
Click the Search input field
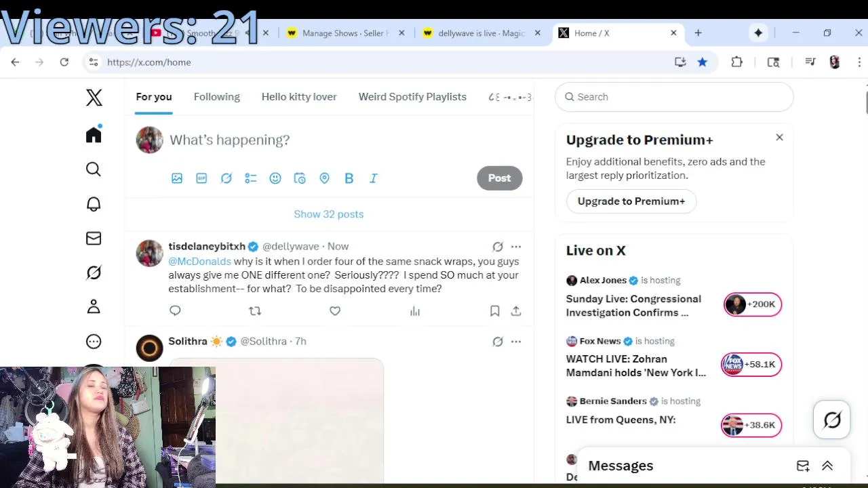point(674,97)
